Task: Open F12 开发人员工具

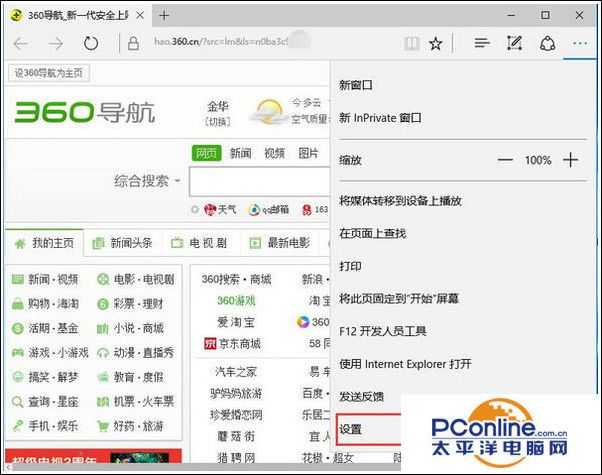Action: (x=383, y=331)
